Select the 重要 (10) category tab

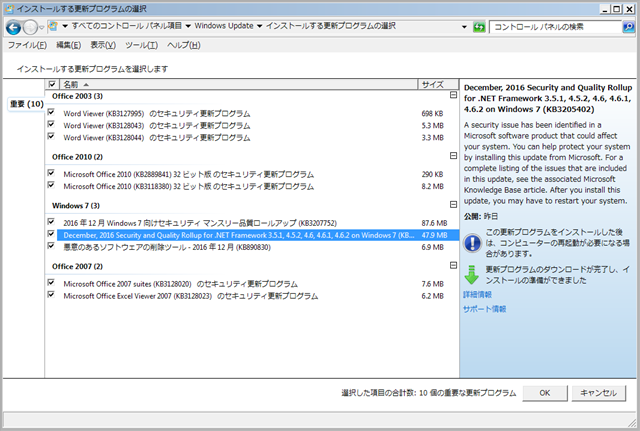(x=27, y=104)
